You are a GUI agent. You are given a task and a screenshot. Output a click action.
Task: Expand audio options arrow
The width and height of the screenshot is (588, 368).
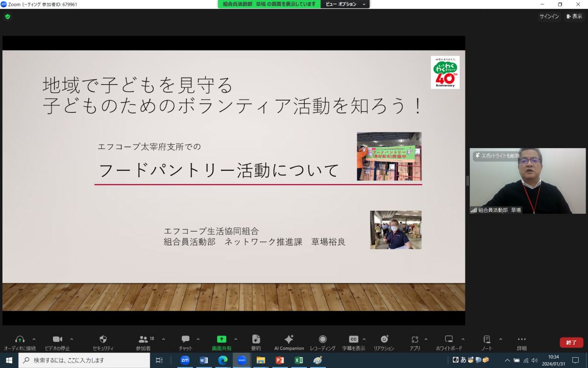(34, 339)
